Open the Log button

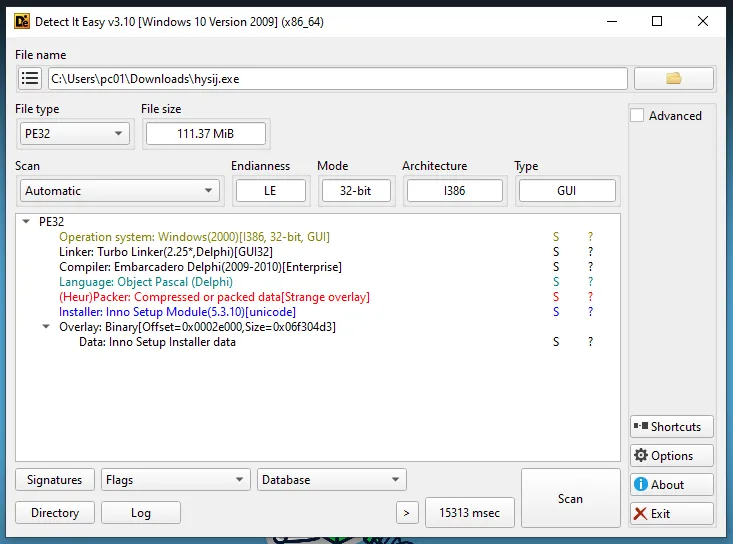(141, 513)
